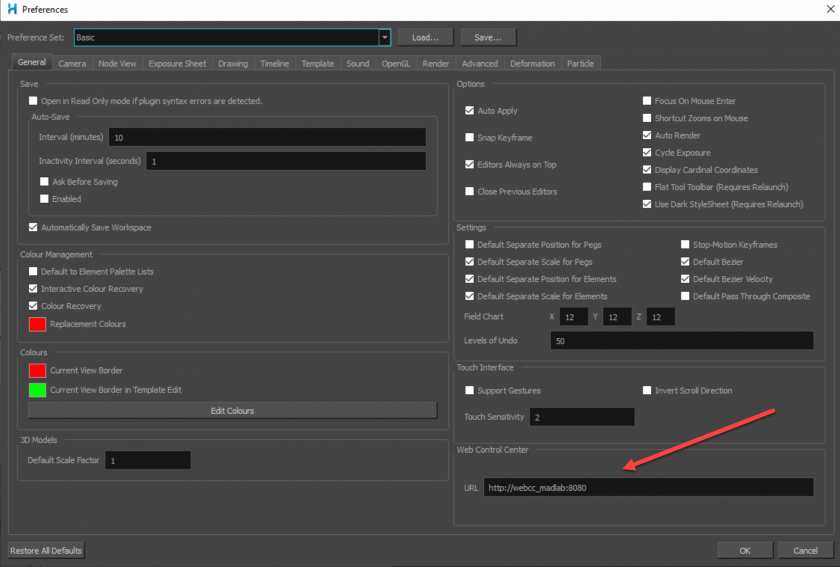The image size is (840, 567).
Task: Click the Touch Sensitivity field
Action: [582, 417]
